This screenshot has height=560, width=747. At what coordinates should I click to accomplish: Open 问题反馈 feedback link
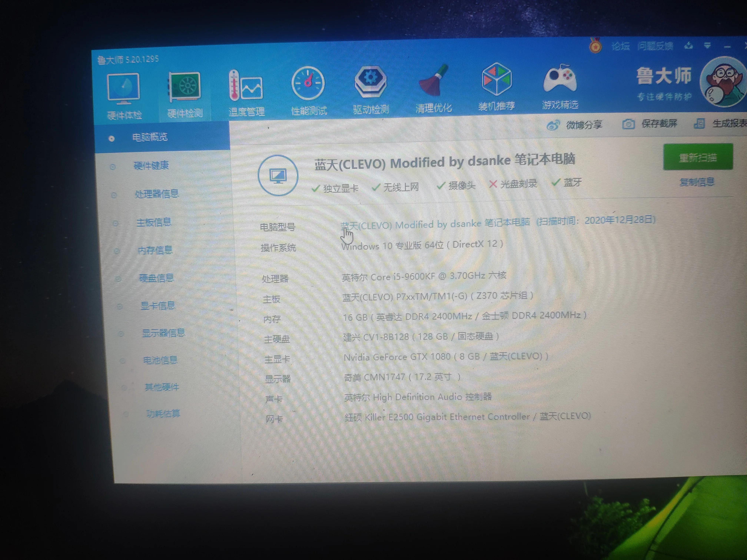(655, 46)
